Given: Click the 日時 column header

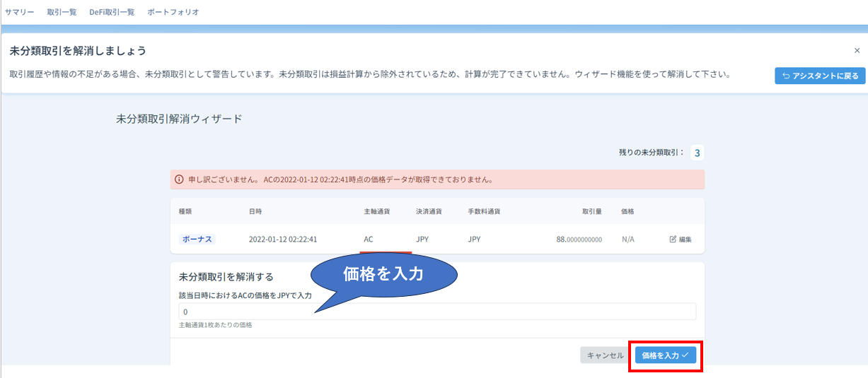Looking at the screenshot, I should click(256, 211).
